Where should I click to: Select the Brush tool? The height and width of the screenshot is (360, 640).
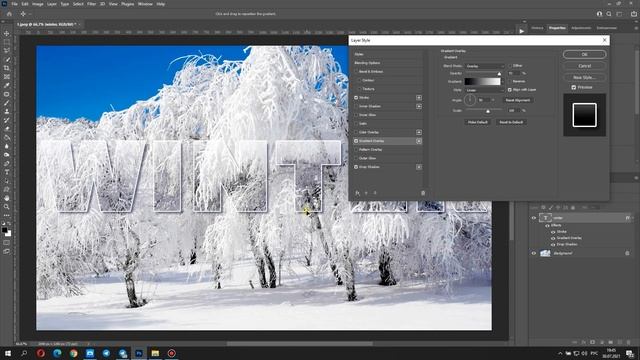pos(7,102)
